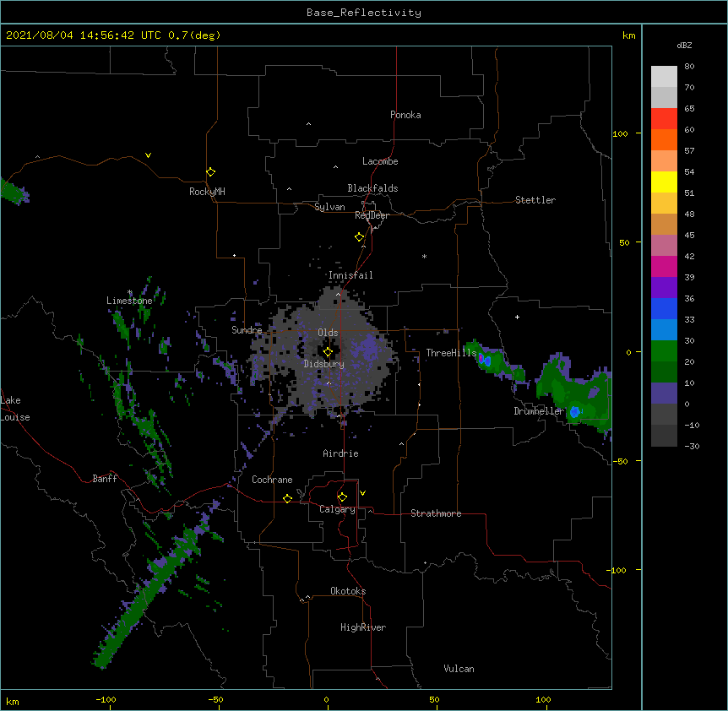
Task: Pick the magenta 39-42 dBZ legend swatch
Action: [x=664, y=266]
